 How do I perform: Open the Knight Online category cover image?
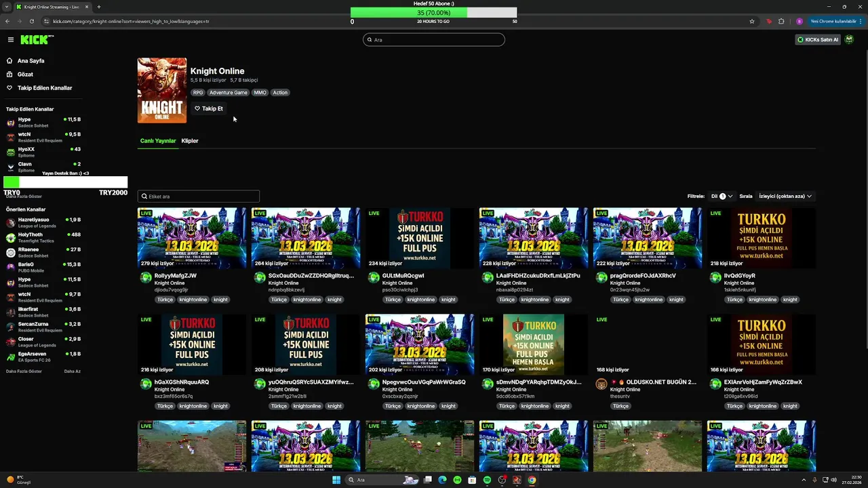[162, 90]
